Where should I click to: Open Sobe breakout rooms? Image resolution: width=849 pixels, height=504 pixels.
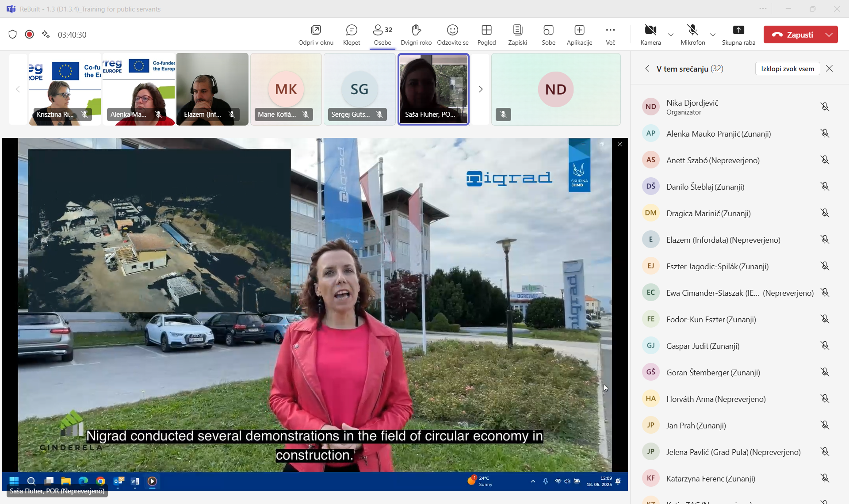[548, 34]
